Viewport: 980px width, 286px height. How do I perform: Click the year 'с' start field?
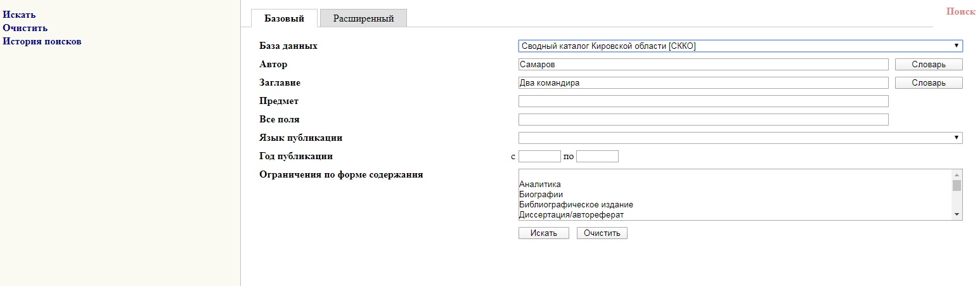(539, 156)
